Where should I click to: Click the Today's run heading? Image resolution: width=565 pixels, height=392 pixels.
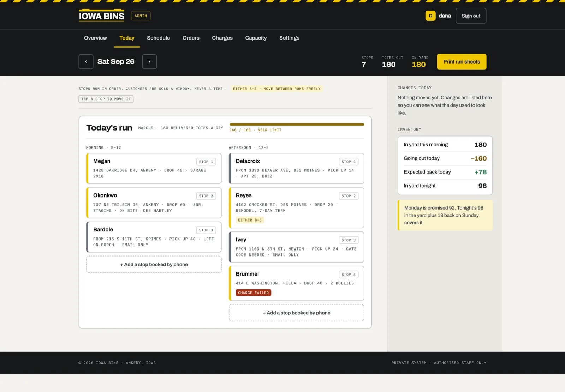point(109,128)
